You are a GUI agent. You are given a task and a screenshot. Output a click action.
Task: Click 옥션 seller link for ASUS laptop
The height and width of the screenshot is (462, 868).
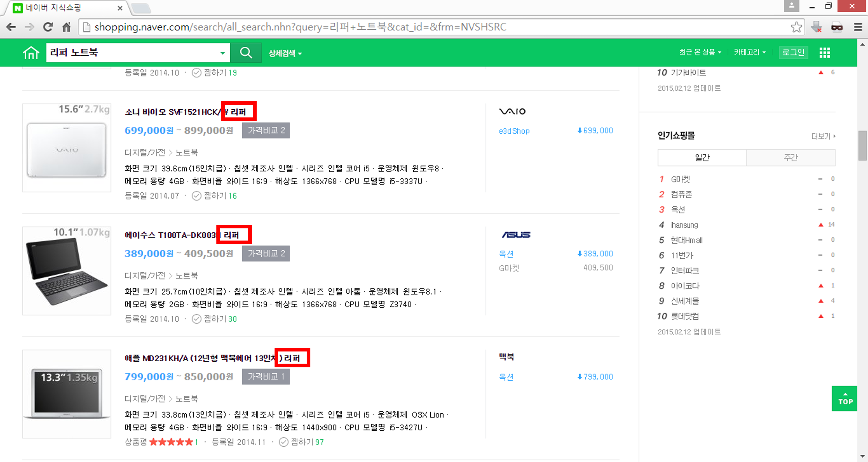(x=506, y=254)
